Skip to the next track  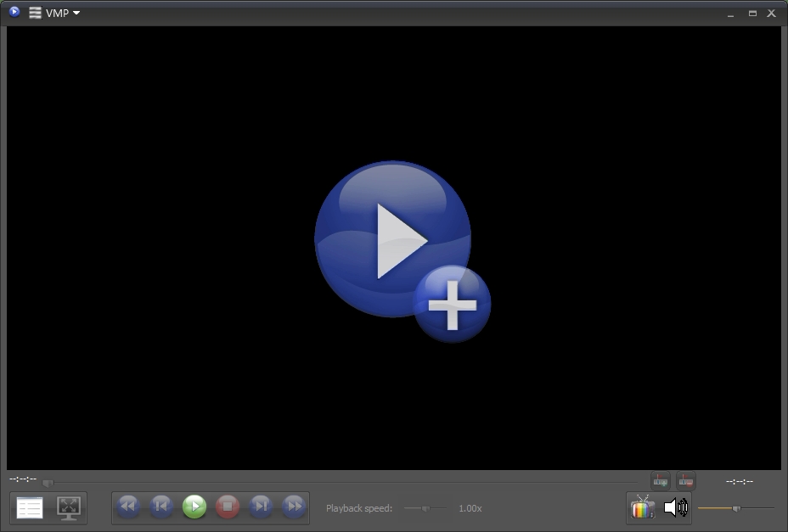coord(261,506)
